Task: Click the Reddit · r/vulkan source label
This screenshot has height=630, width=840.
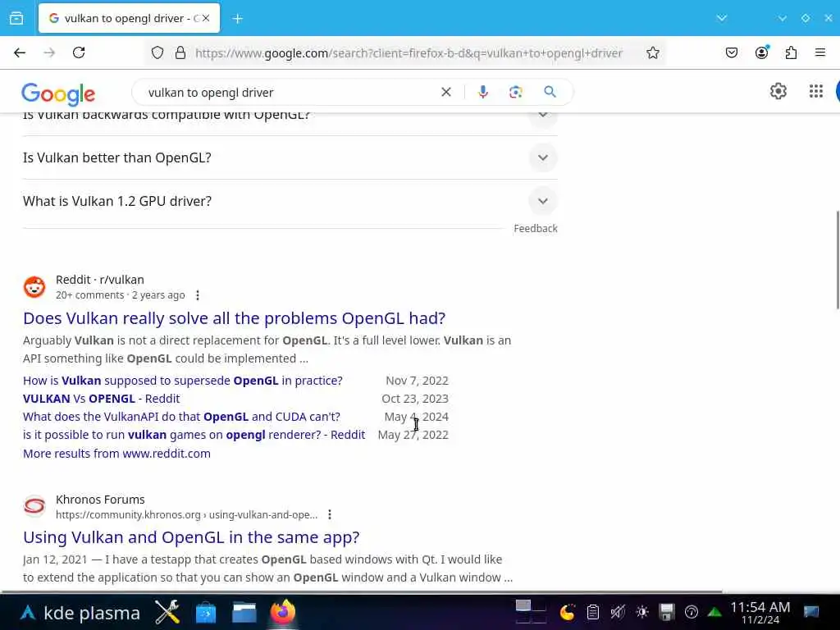Action: pyautogui.click(x=99, y=280)
